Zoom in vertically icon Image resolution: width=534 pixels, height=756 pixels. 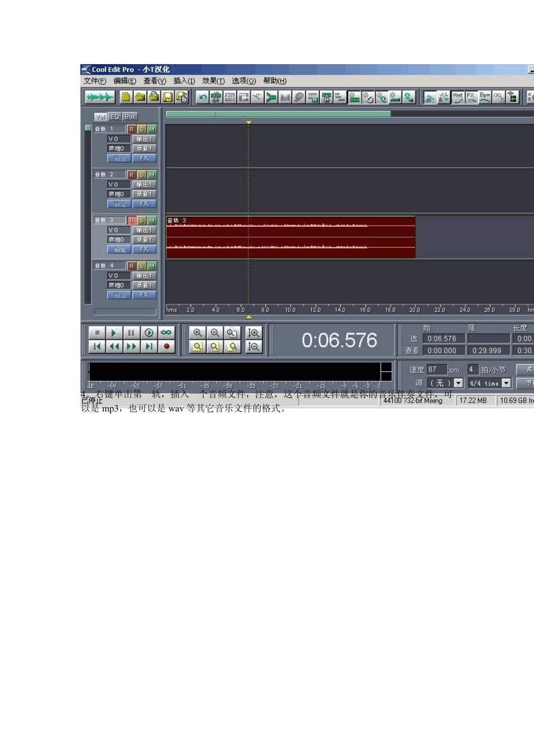[254, 333]
